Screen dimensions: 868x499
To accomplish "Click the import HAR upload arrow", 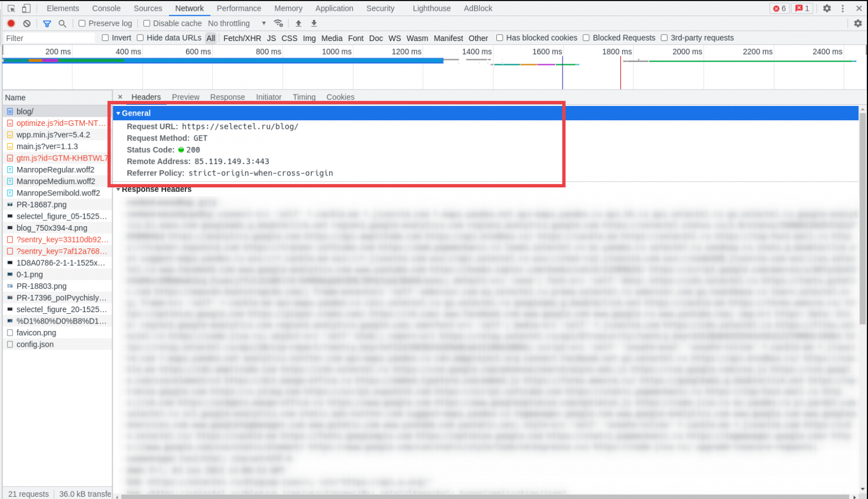I will click(x=298, y=23).
